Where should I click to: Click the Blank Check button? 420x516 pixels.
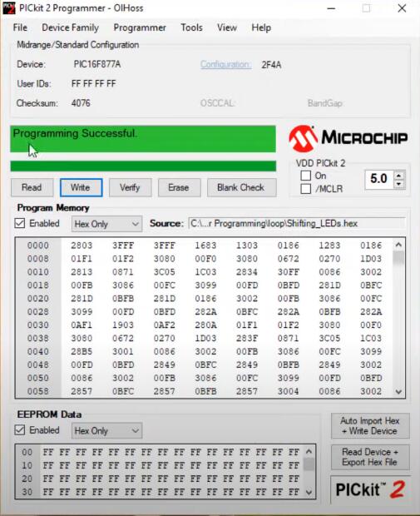pyautogui.click(x=241, y=187)
